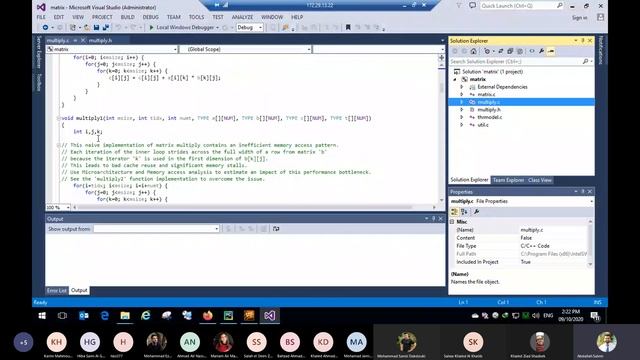Click the Task View taskbar icon
The width and height of the screenshot is (640, 360).
coord(62,316)
